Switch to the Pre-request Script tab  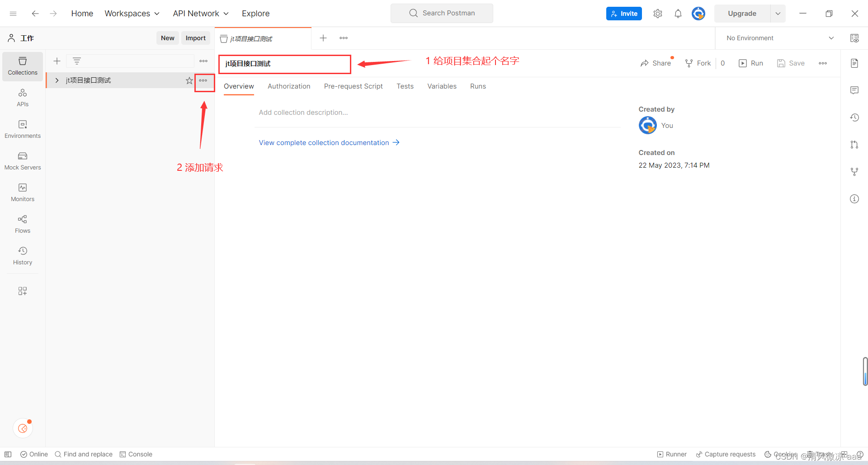tap(353, 86)
